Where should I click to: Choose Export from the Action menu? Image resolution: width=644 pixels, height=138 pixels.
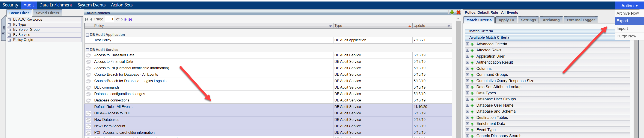629,21
